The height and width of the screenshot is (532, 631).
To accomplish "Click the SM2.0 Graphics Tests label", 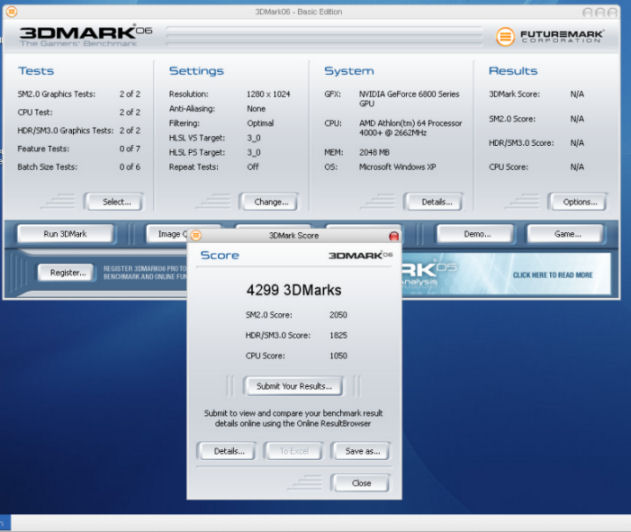I will 56,94.
